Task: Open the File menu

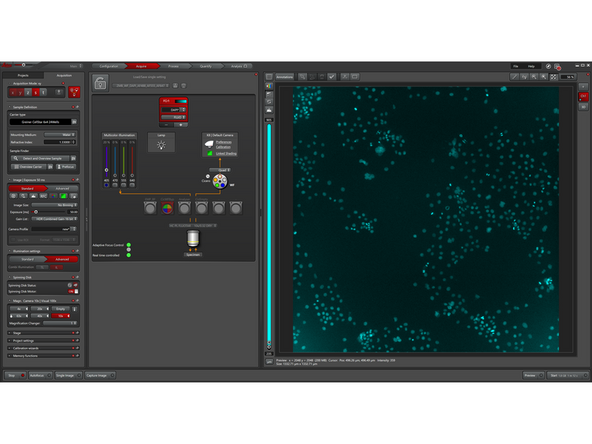Action: point(516,66)
